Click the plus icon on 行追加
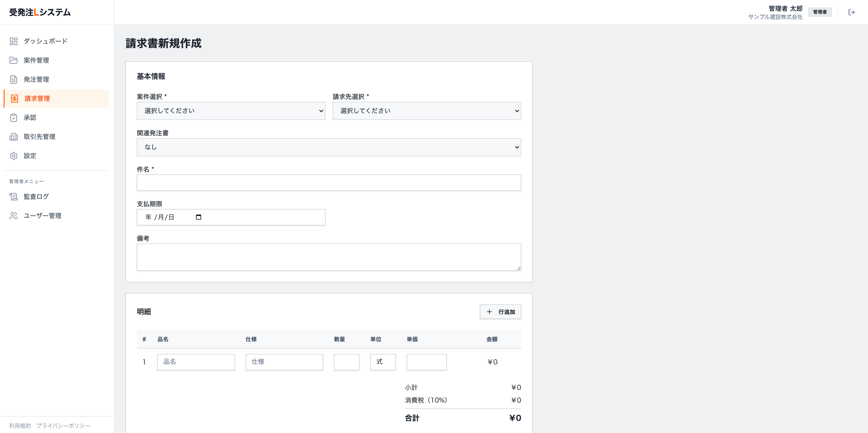The image size is (868, 433). pos(489,312)
